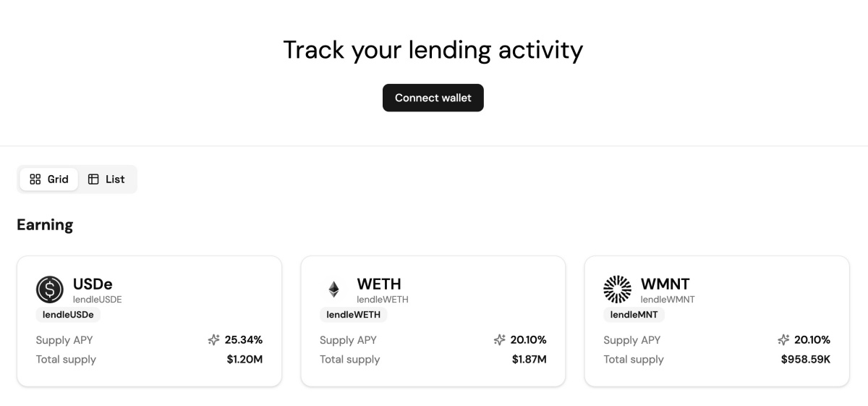Screen dimensions: 868x406
Task: Click sparkle icon in WETH card
Action: click(499, 339)
